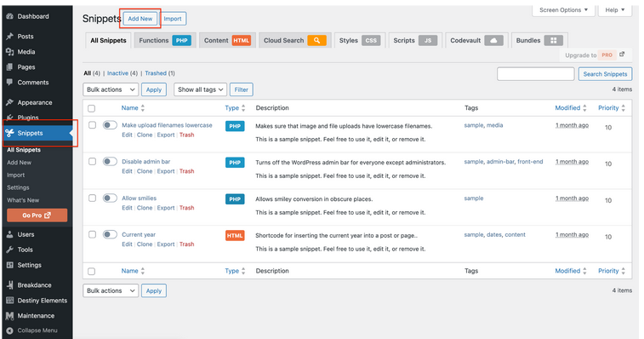Check the box for Disable admin bar
Image resolution: width=644 pixels, height=339 pixels.
pos(93,162)
